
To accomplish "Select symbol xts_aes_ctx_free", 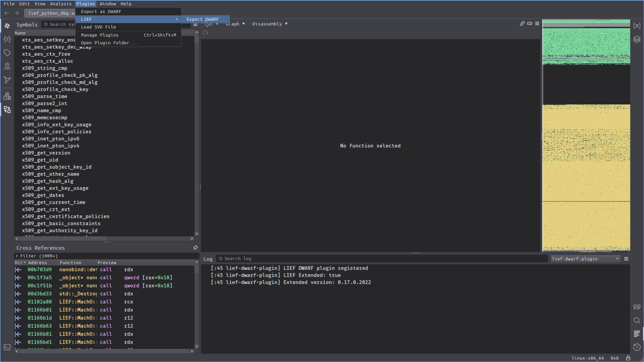I will [46, 54].
